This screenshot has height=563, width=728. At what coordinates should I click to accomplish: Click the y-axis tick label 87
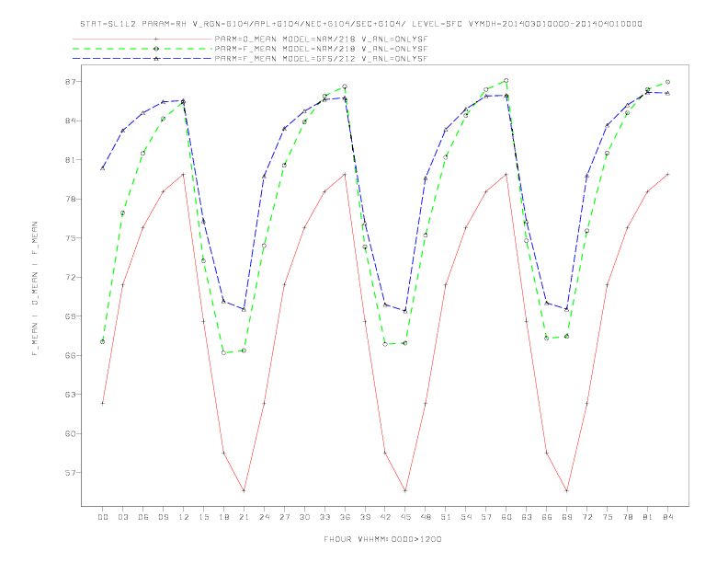[71, 82]
